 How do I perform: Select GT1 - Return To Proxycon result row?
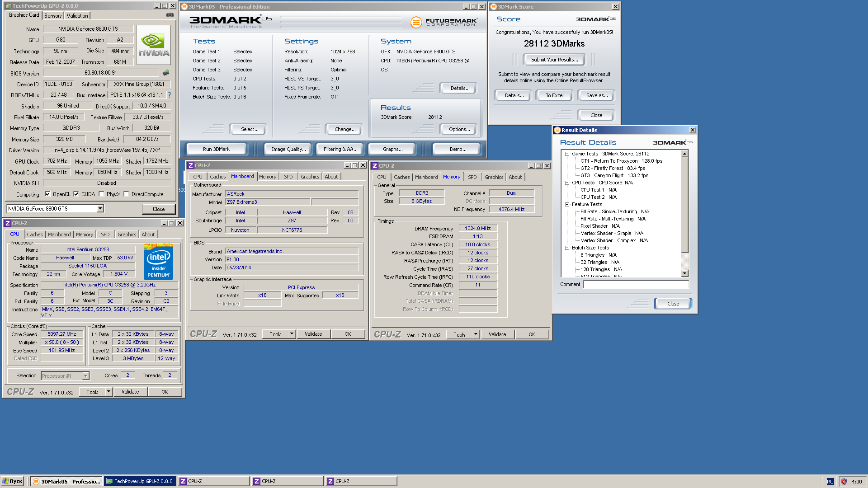[x=621, y=161]
